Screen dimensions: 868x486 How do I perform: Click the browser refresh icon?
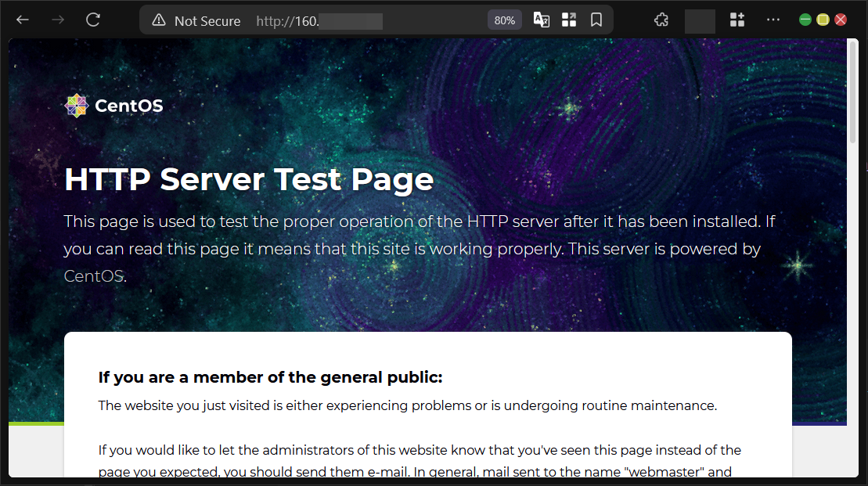tap(92, 20)
